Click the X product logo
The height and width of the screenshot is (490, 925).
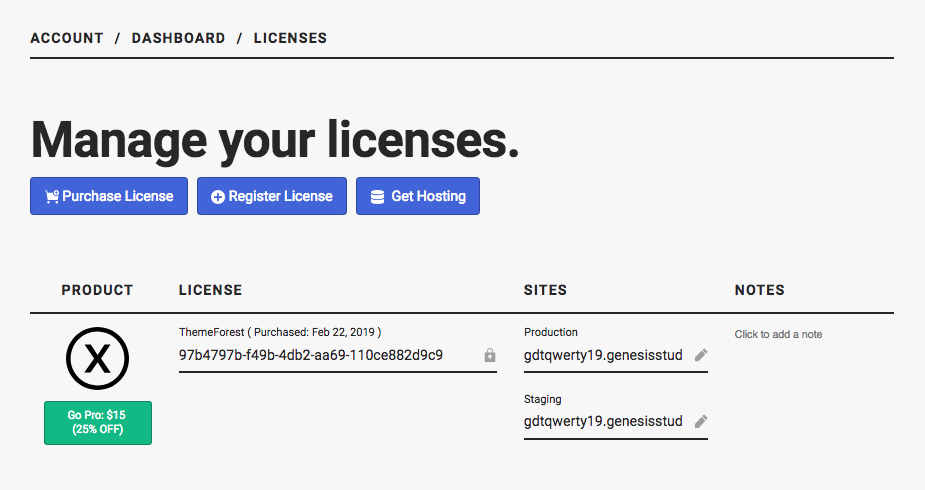[97, 359]
